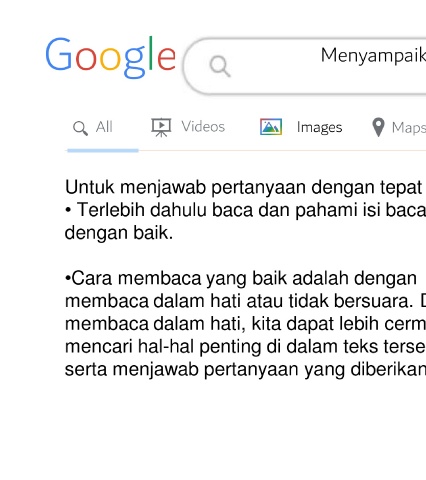Click the Videos presentation screen icon

pos(161,127)
